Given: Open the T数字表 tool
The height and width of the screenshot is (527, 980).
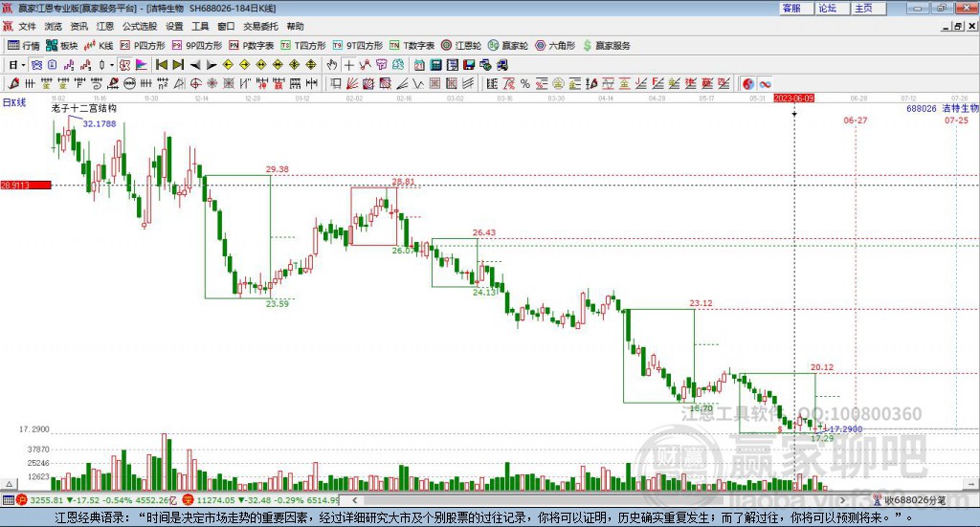Looking at the screenshot, I should click(412, 46).
